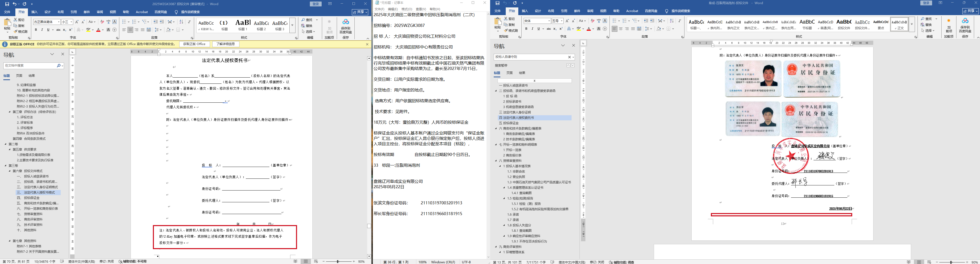Click 共享 button in left Word
This screenshot has height=264, width=980.
[360, 12]
